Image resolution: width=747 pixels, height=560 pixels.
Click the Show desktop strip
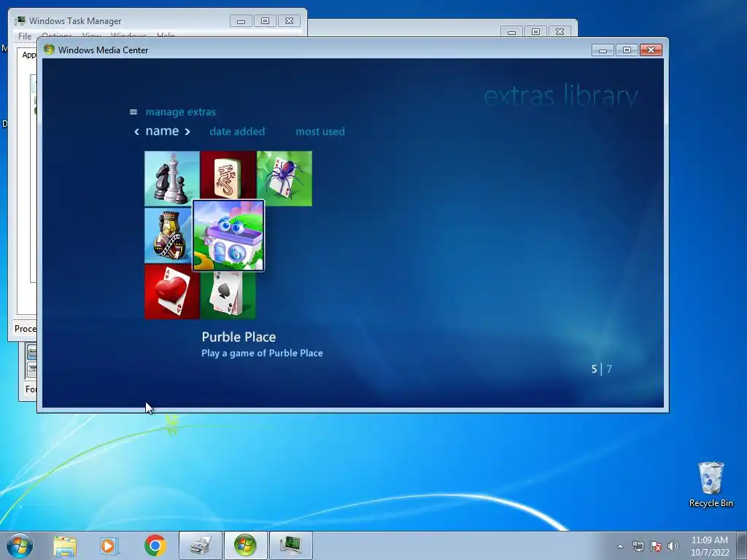coord(742,546)
